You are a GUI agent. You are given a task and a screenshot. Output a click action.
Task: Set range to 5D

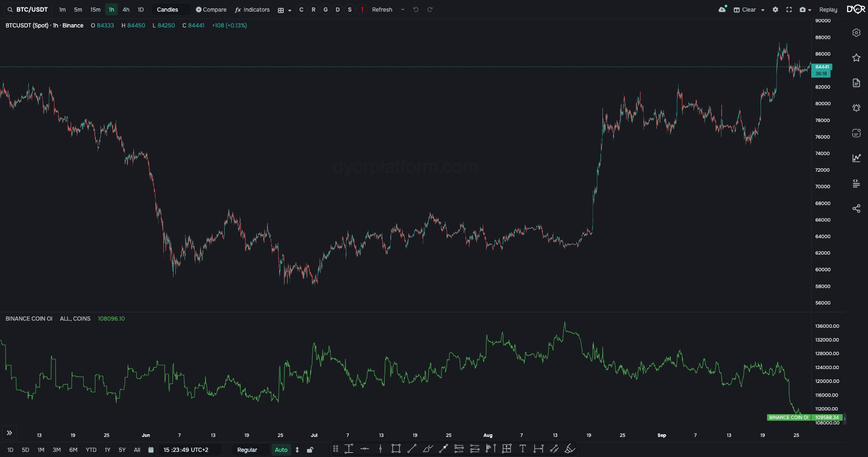(26, 450)
